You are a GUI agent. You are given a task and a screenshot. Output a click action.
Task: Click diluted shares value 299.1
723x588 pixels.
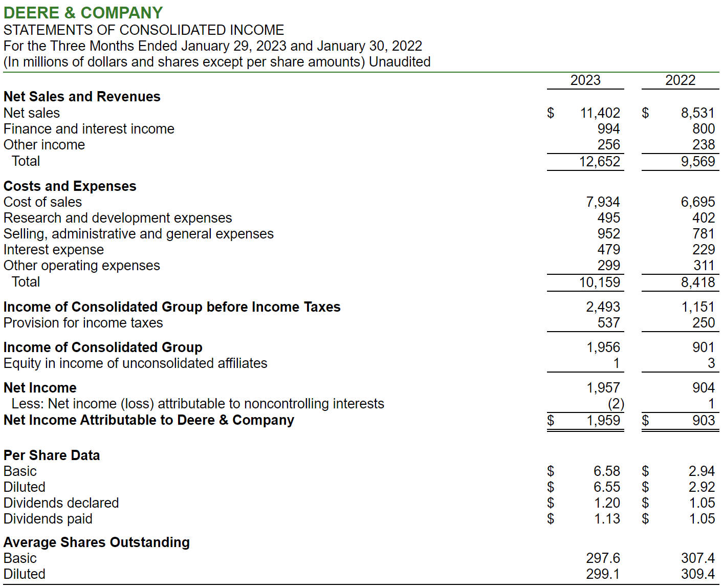click(603, 574)
